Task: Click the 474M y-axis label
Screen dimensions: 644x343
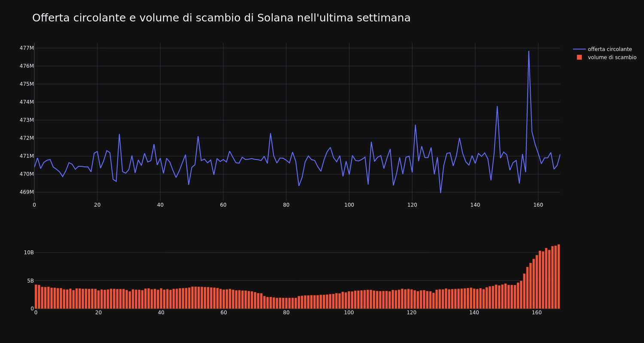Action: [27, 102]
